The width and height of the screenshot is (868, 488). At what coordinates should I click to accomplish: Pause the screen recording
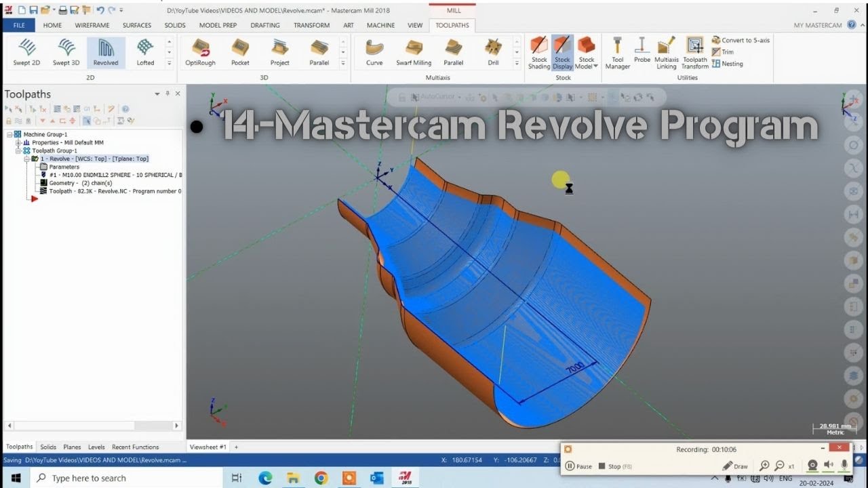click(x=578, y=466)
